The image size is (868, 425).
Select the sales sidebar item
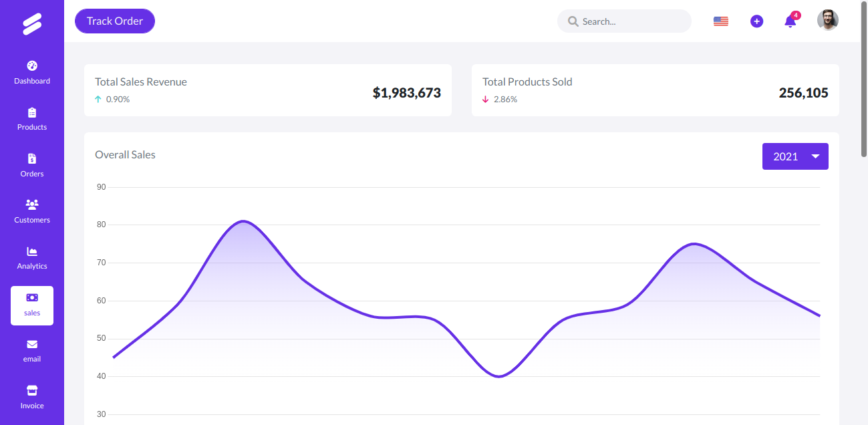[32, 305]
